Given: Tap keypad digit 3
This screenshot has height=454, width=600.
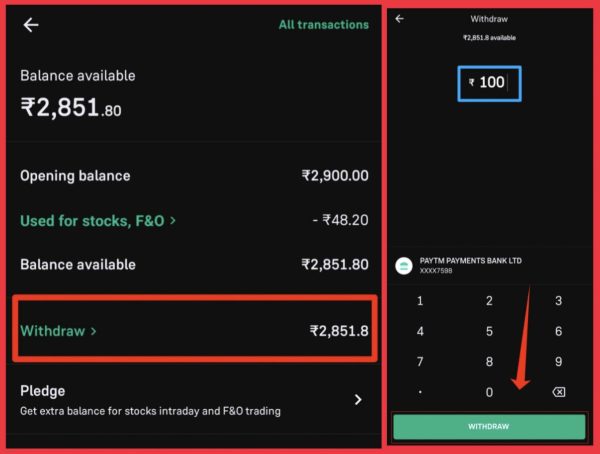Looking at the screenshot, I should point(558,301).
